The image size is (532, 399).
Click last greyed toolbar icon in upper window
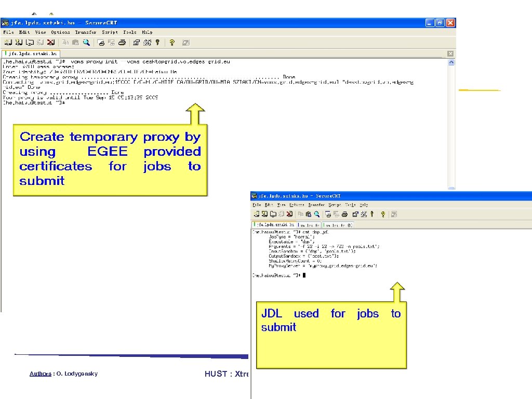click(x=185, y=43)
